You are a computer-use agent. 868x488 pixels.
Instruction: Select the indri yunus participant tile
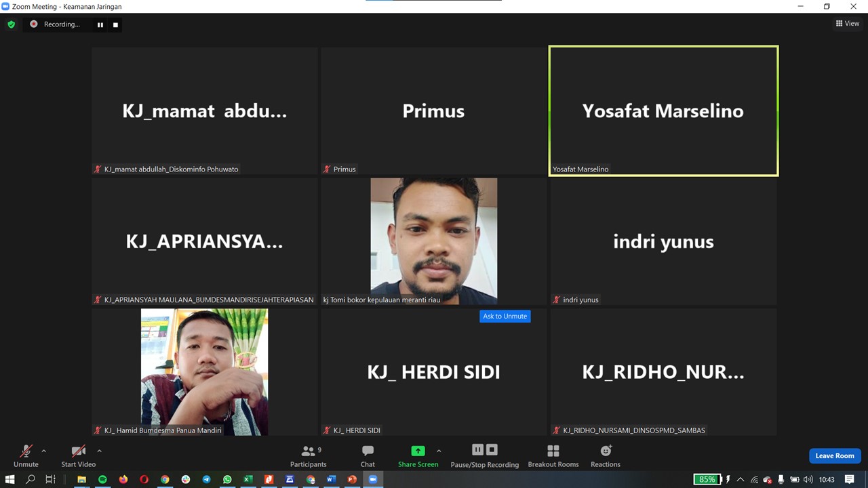[x=663, y=241]
